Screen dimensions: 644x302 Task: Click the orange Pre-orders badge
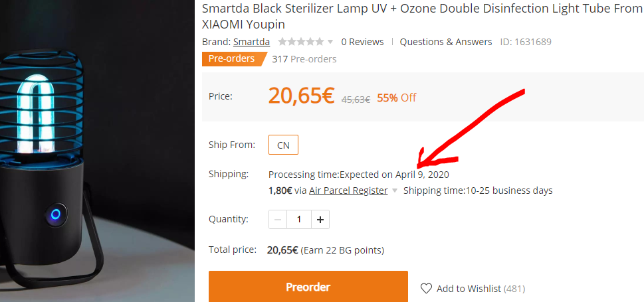(x=231, y=58)
